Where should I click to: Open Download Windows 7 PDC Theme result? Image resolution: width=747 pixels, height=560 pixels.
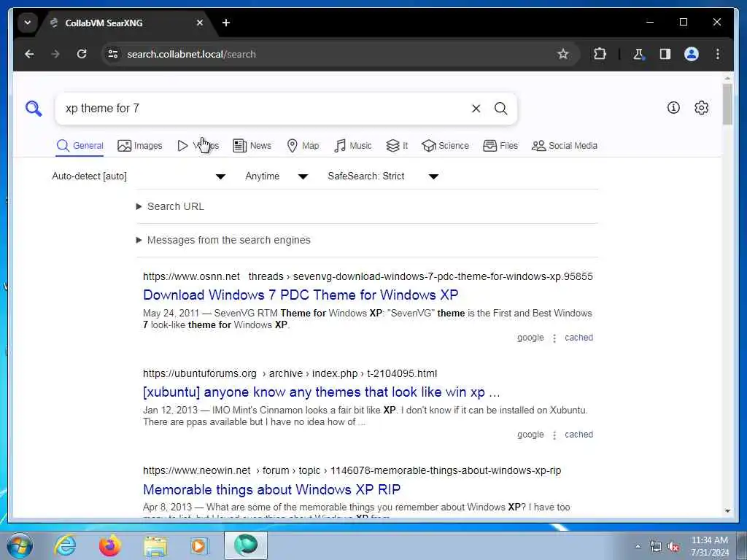pyautogui.click(x=301, y=295)
